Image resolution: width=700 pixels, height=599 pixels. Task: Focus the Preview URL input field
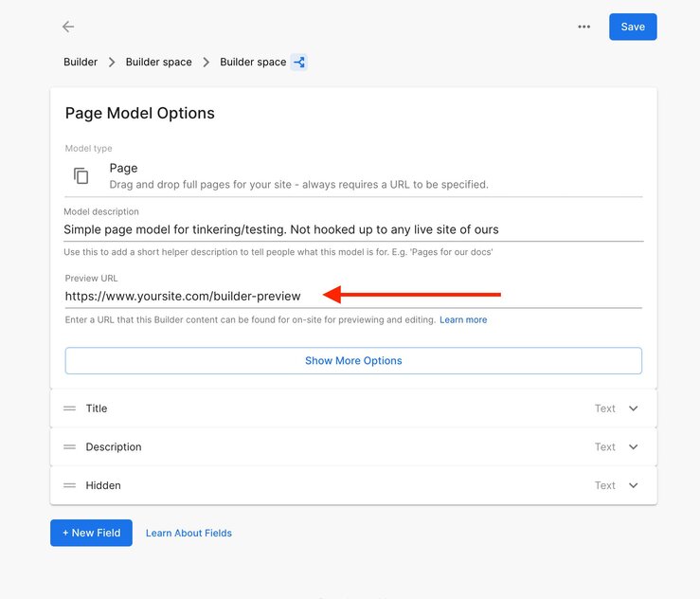coord(353,296)
